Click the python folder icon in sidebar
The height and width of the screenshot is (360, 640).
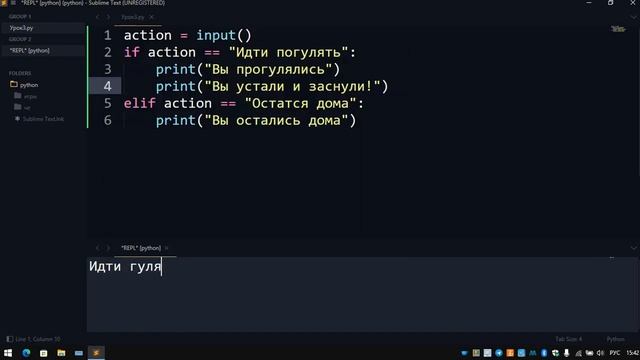click(x=14, y=84)
